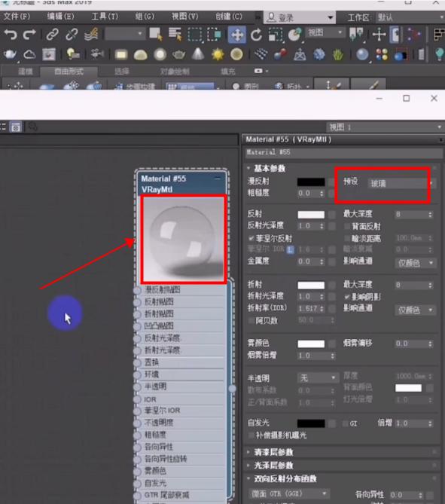The image size is (445, 504).
Task: Click the cone-shaped V-Ray light icon
Action: (198, 54)
